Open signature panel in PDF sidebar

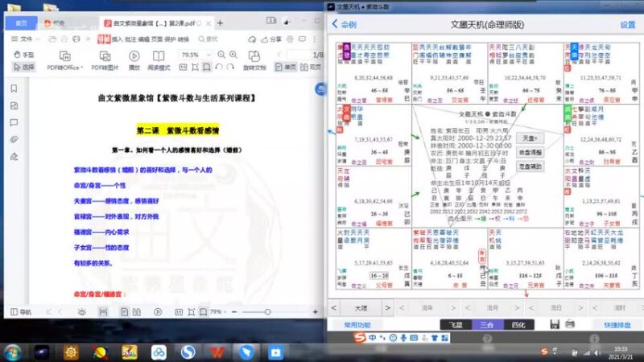coord(14,156)
